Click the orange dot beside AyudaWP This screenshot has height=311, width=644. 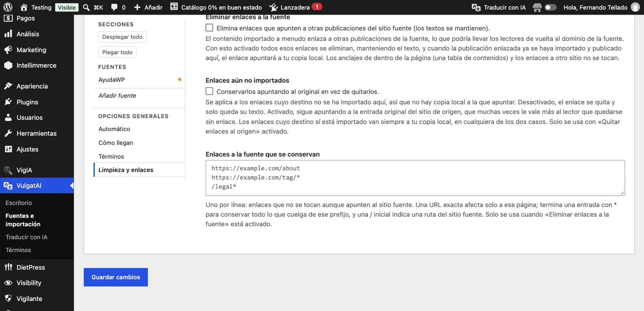tap(179, 80)
